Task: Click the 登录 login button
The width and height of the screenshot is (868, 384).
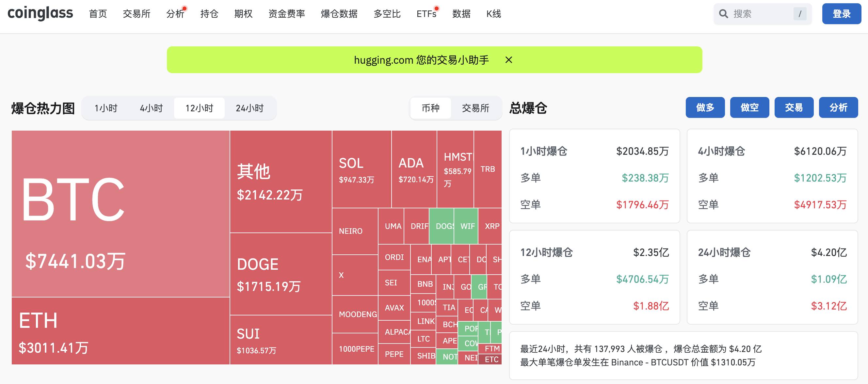Action: (841, 14)
